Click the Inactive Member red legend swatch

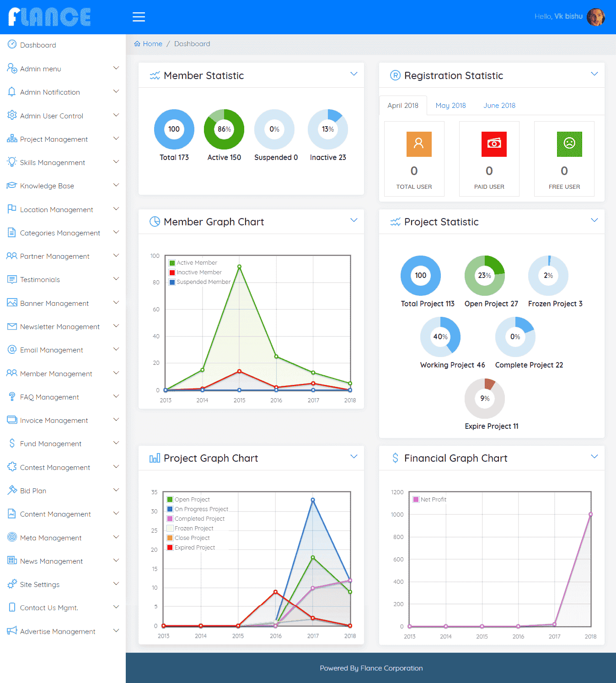coord(172,272)
